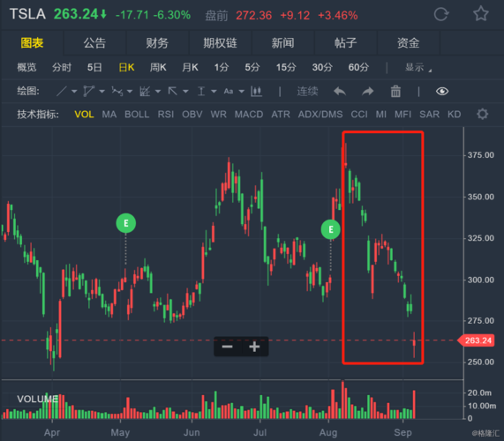Click the candlestick chart style icon

pyautogui.click(x=257, y=92)
